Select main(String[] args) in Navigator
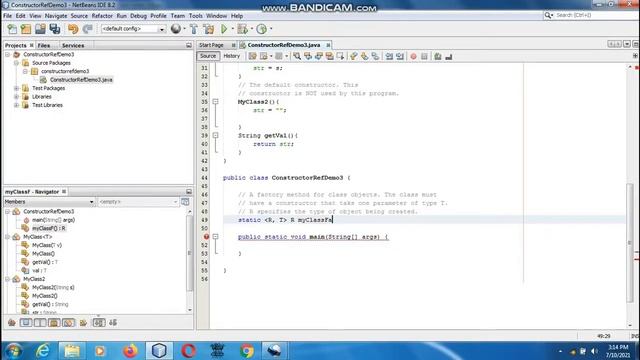640x360 pixels. [x=53, y=220]
